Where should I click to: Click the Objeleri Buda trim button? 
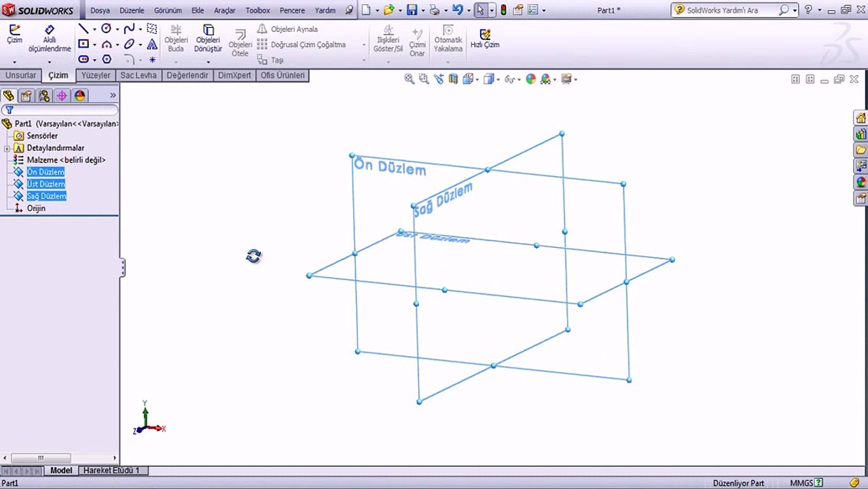pos(176,39)
